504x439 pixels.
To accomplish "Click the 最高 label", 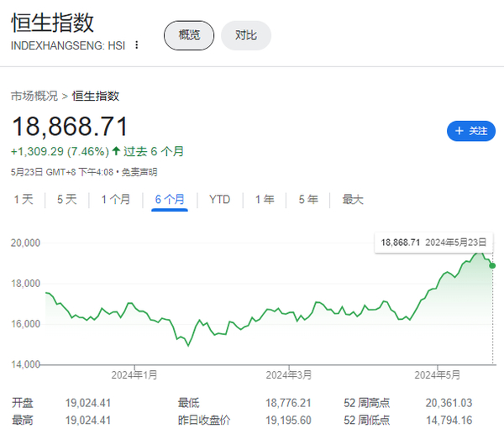I will tap(23, 421).
